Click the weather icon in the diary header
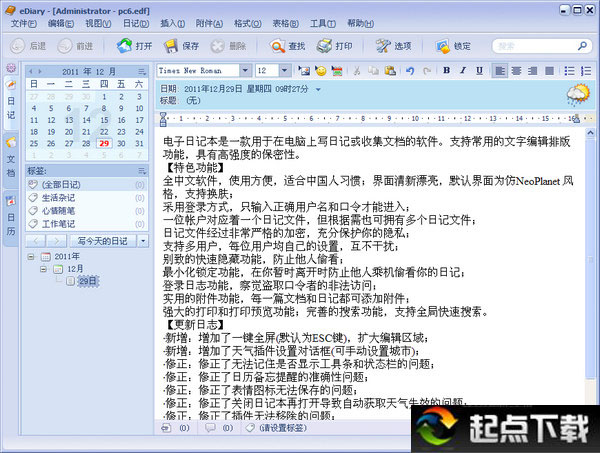 tap(578, 95)
